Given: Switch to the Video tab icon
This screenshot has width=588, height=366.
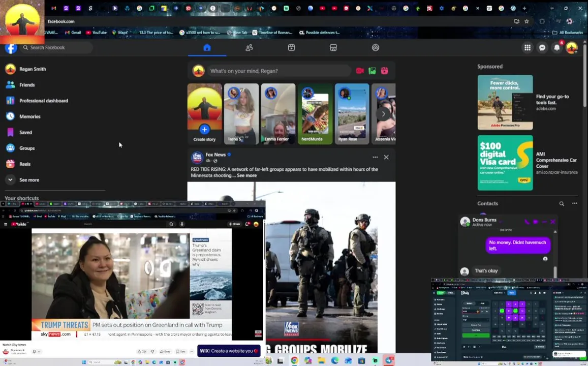Looking at the screenshot, I should click(291, 48).
